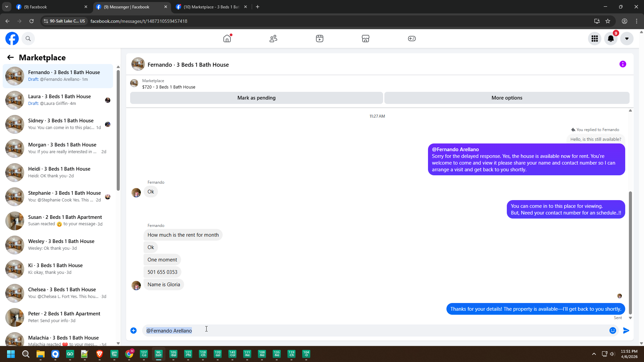Reload the current page
The image size is (644, 362).
(x=32, y=21)
